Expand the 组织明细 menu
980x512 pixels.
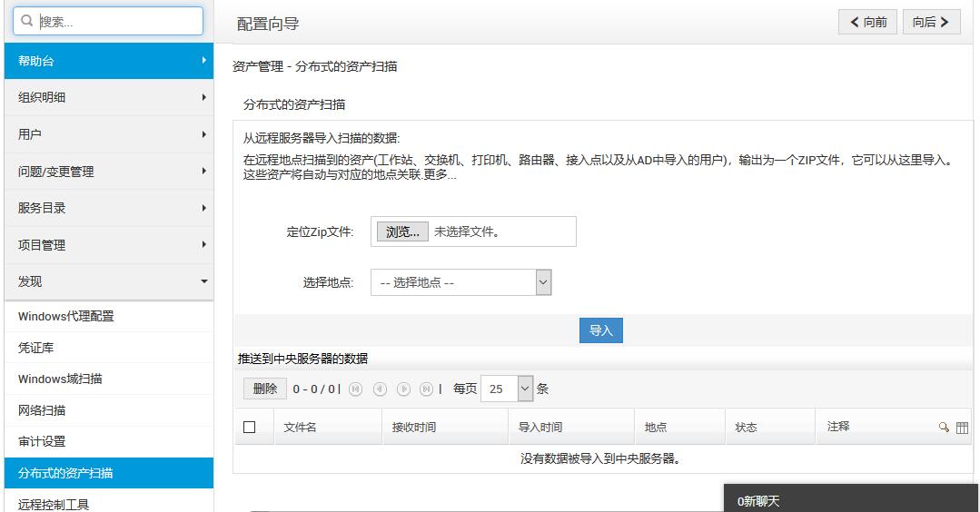(x=109, y=97)
